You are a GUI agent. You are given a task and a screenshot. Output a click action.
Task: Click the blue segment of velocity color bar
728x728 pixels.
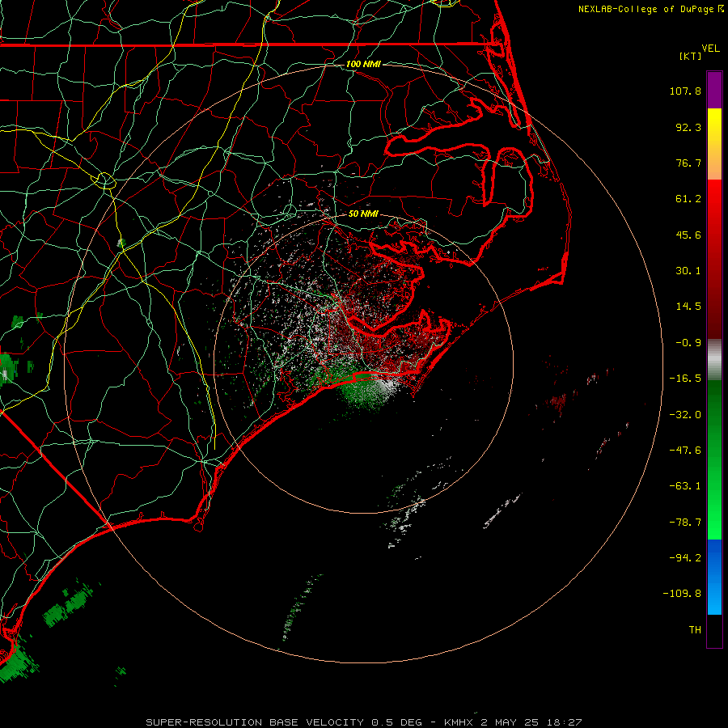click(714, 577)
